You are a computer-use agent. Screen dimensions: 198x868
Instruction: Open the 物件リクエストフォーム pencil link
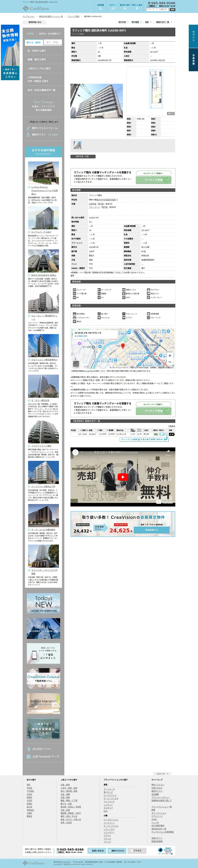click(x=42, y=128)
